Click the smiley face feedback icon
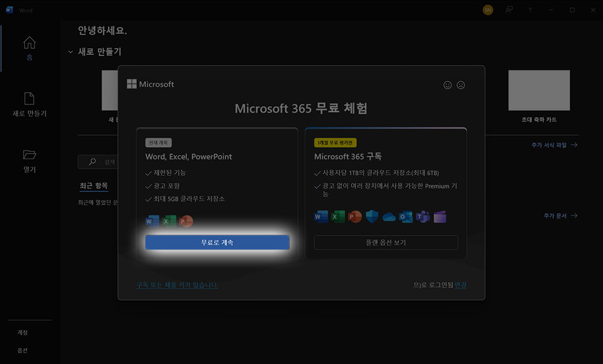 (x=447, y=85)
